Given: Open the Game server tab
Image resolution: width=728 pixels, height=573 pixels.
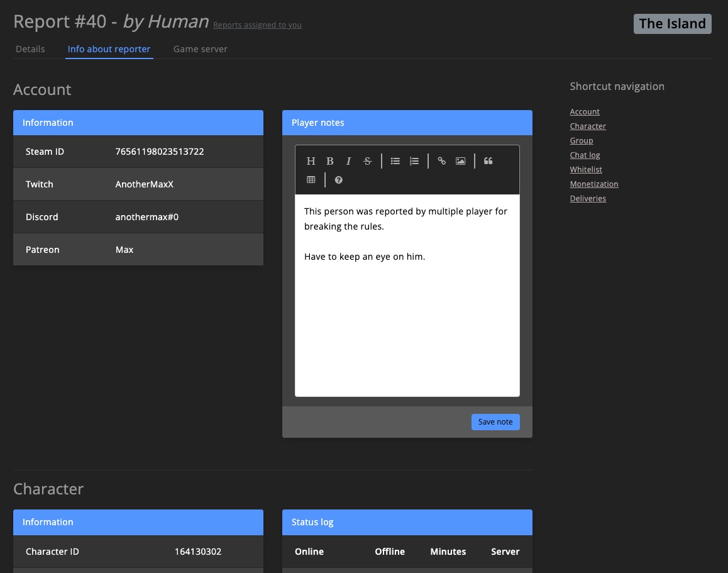Looking at the screenshot, I should 200,48.
